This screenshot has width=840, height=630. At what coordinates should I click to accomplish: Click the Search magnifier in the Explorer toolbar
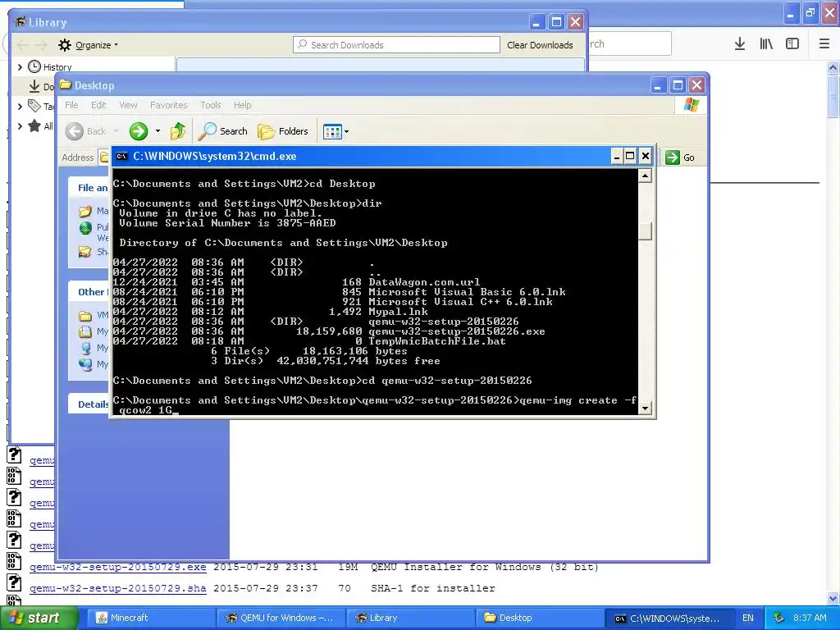click(222, 131)
